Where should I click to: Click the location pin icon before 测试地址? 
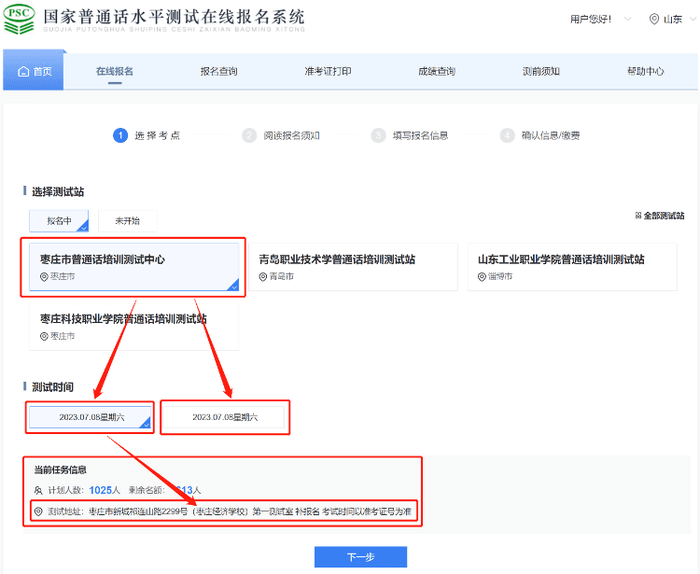pos(38,511)
